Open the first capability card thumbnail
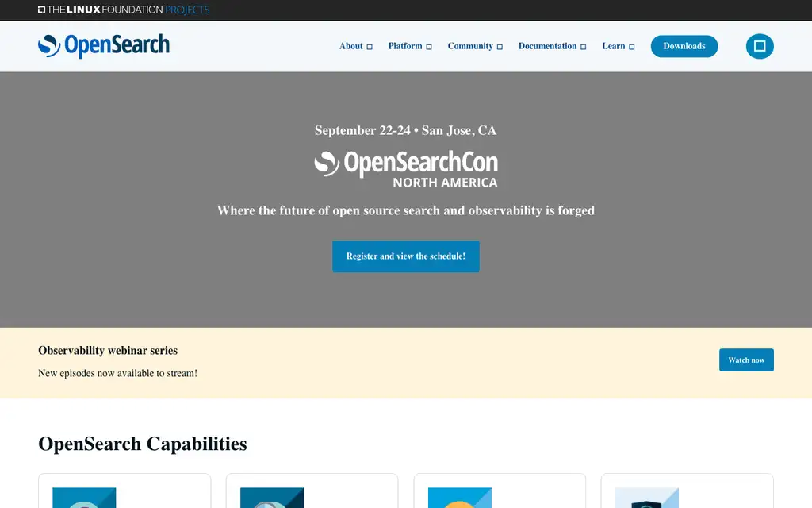 point(84,498)
